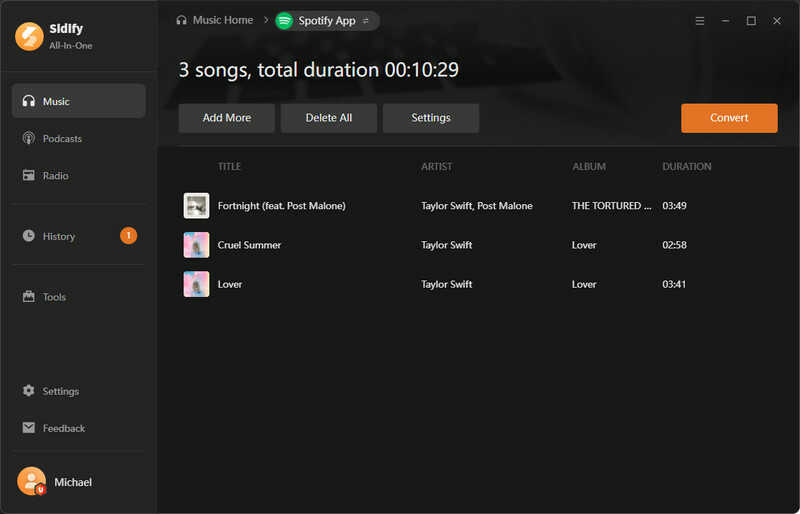Click the Feedback envelope icon

point(29,428)
